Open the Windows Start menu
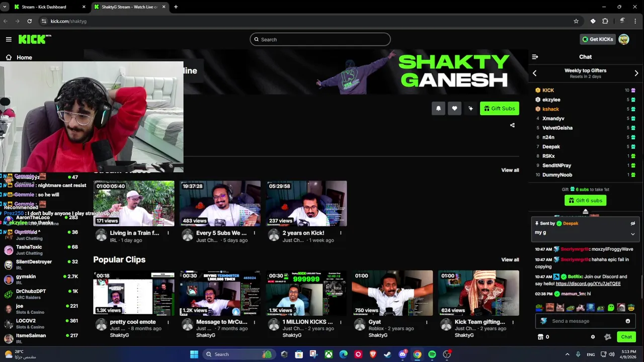The image size is (644, 362). [x=194, y=354]
